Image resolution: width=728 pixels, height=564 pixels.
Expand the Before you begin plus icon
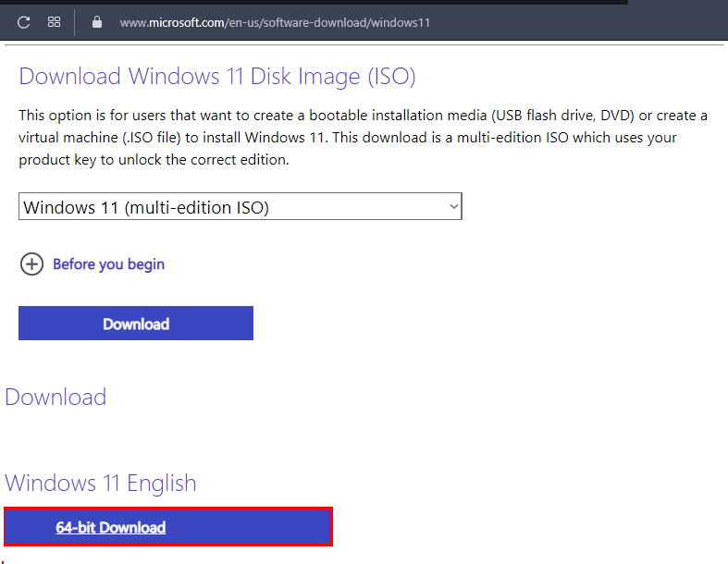31,264
